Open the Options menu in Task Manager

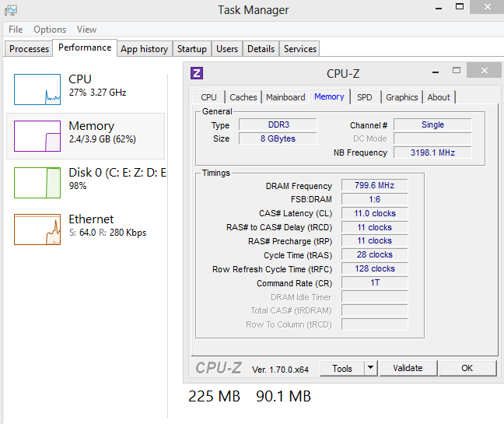[x=50, y=30]
